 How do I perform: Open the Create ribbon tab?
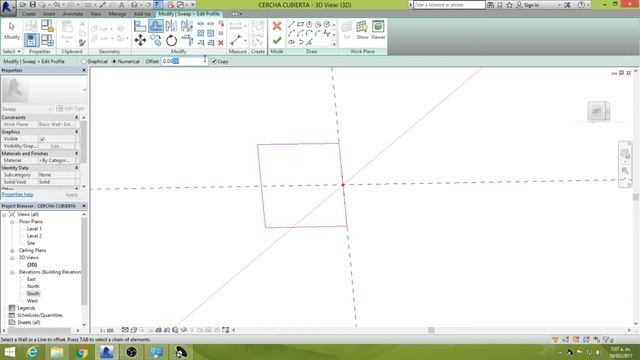tap(29, 14)
